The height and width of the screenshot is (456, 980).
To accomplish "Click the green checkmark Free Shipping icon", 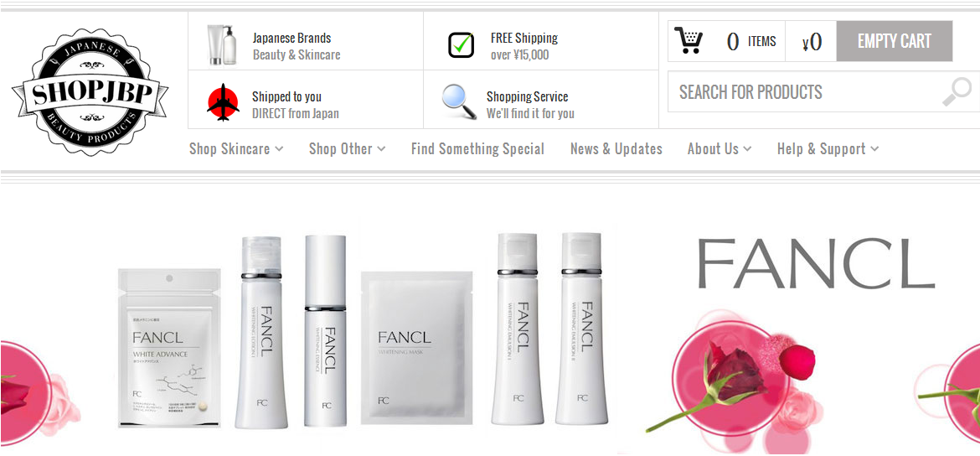I will (462, 45).
